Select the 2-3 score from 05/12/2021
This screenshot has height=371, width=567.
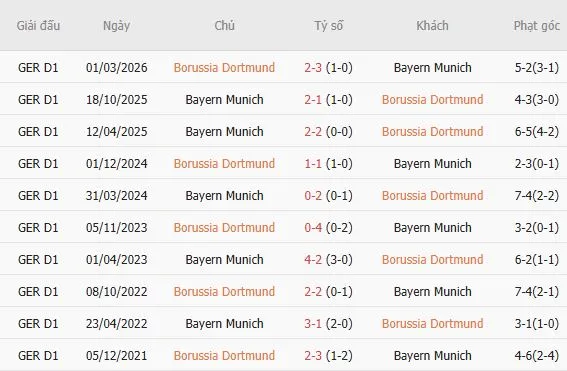coord(313,355)
